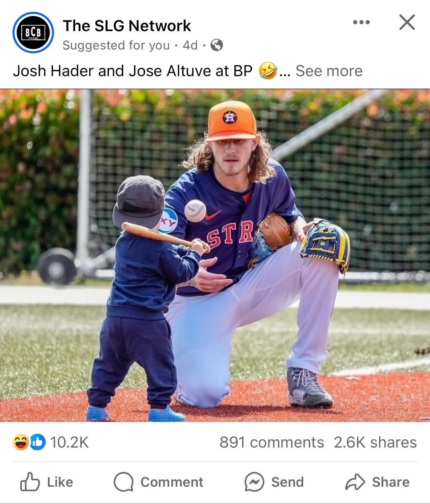Click the Messenger Send icon
The image size is (430, 504).
(254, 482)
